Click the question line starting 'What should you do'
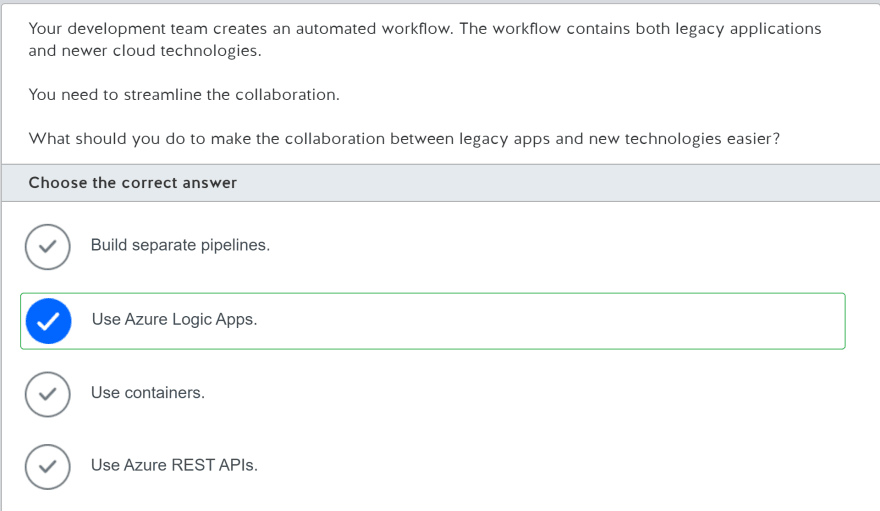 [404, 139]
